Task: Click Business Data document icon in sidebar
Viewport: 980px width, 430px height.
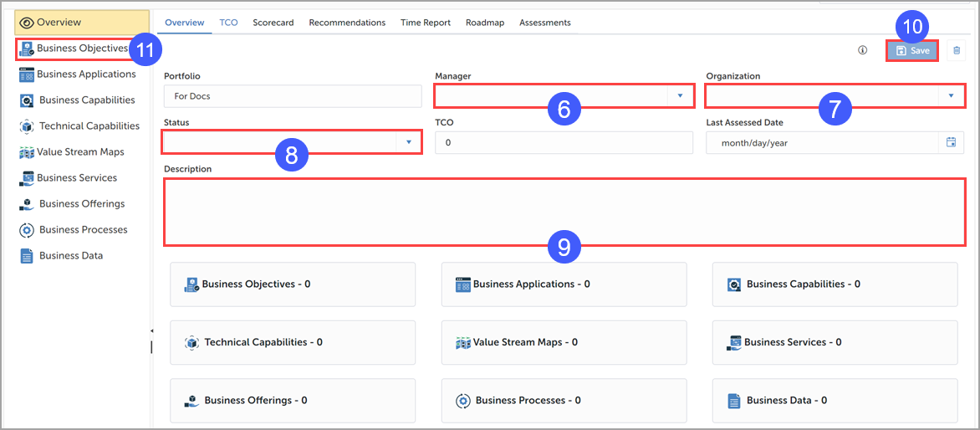Action: [x=27, y=256]
